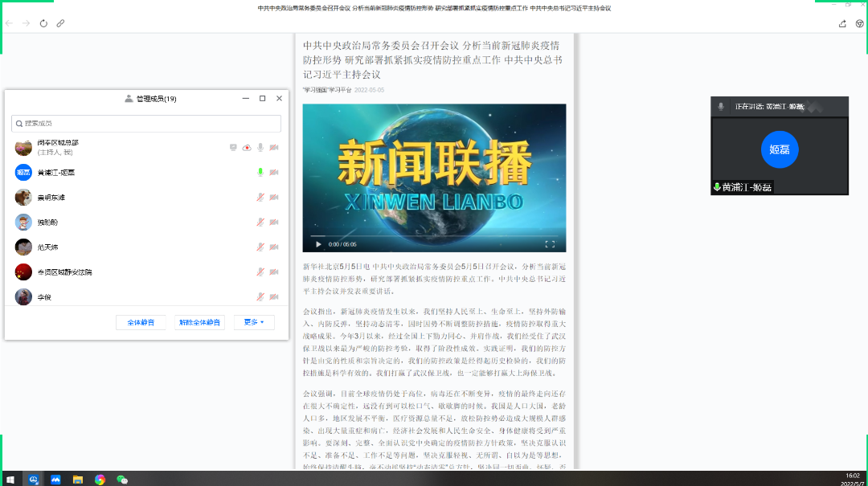Maximize the 管理成员 member panel

(x=262, y=99)
